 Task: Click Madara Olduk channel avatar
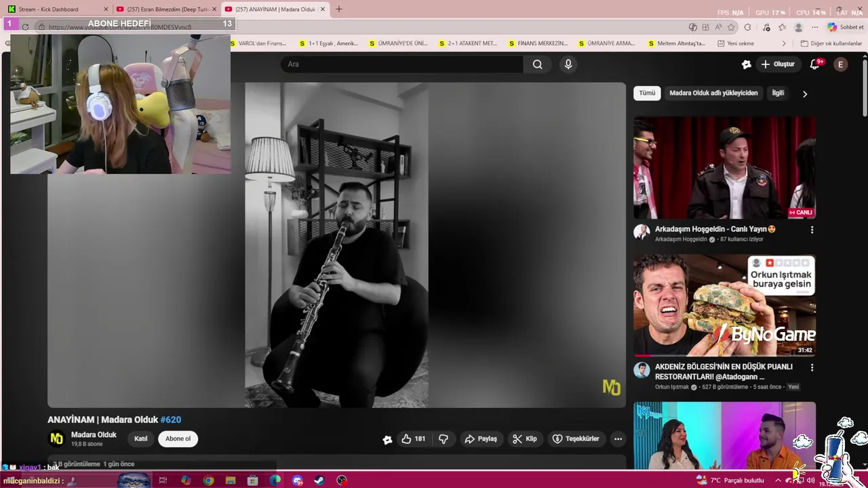pos(57,439)
